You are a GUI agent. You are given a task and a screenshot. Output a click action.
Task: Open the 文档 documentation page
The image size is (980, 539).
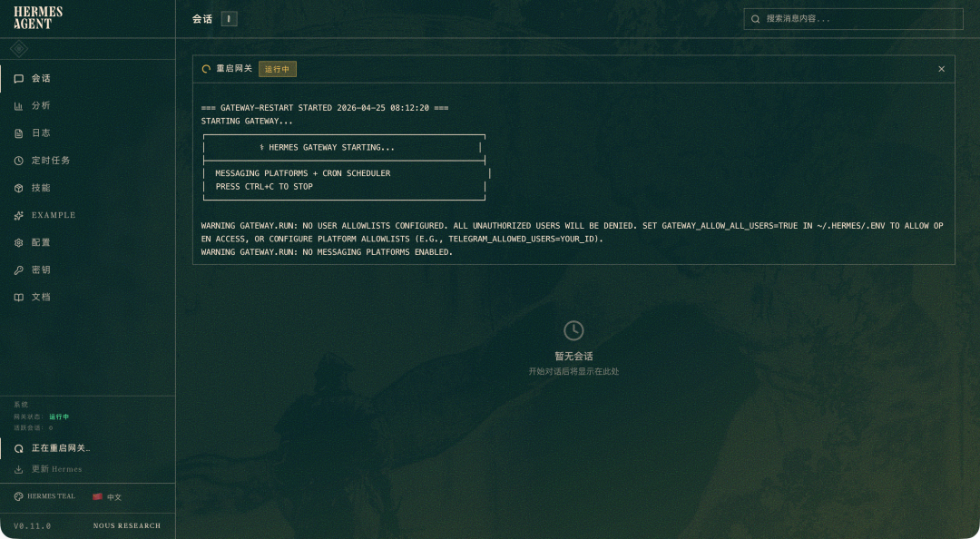pos(87,297)
